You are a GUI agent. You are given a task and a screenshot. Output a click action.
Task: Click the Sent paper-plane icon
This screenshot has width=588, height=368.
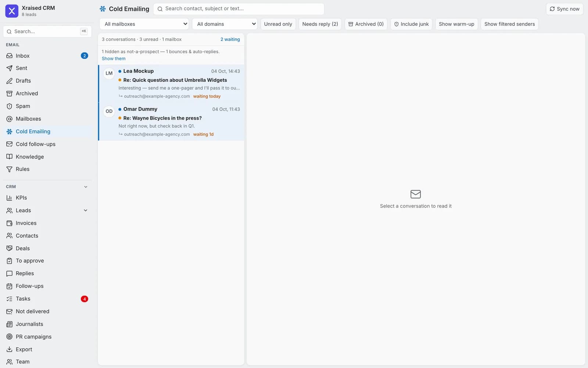pos(10,68)
